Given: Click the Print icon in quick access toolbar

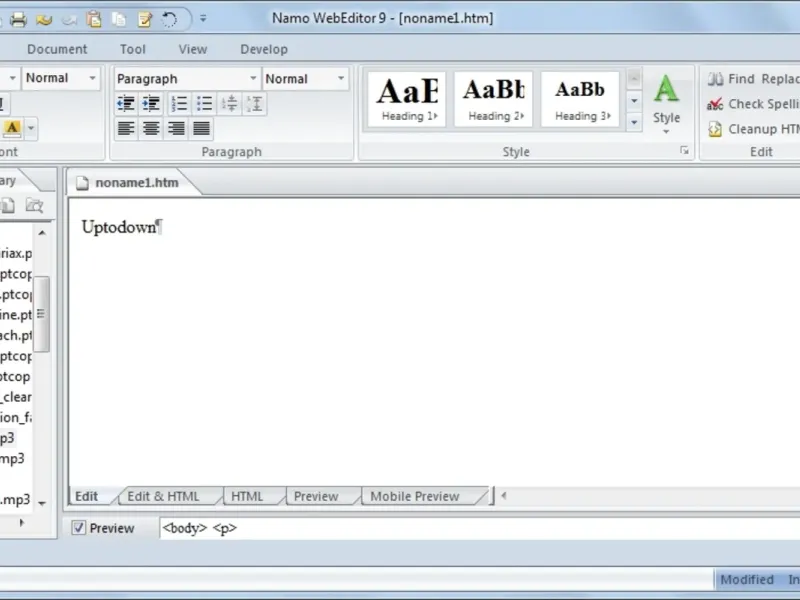Looking at the screenshot, I should click(18, 20).
